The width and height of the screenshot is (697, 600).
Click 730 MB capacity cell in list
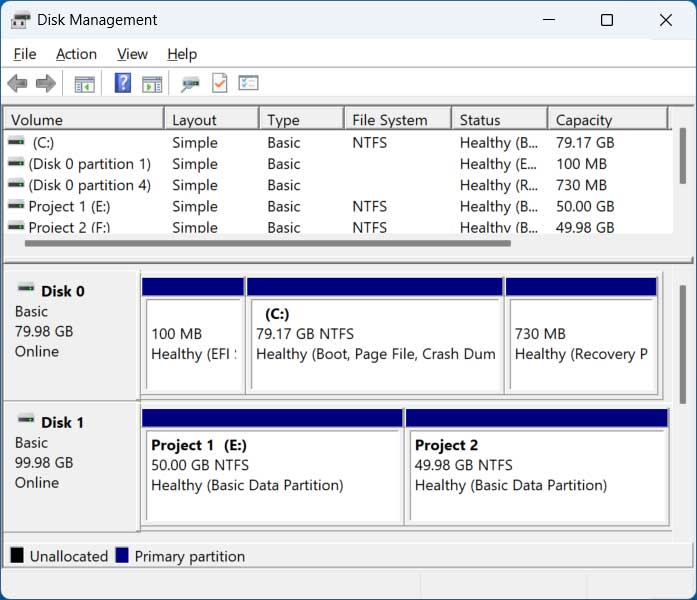[x=581, y=185]
